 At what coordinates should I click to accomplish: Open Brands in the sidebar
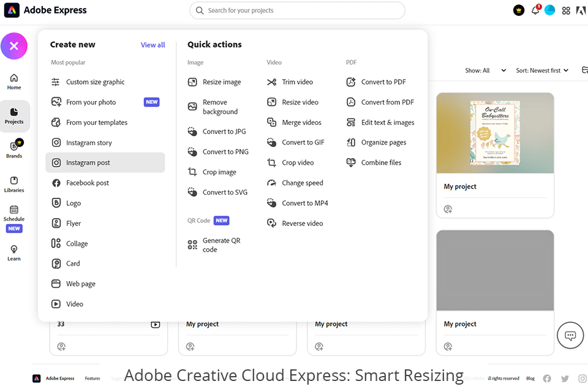[x=14, y=149]
